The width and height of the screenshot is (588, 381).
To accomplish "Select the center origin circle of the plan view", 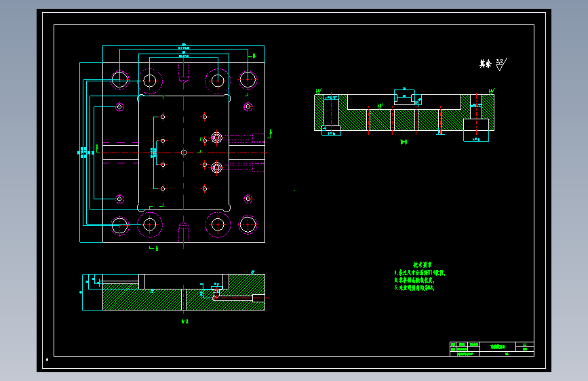I will click(x=184, y=153).
